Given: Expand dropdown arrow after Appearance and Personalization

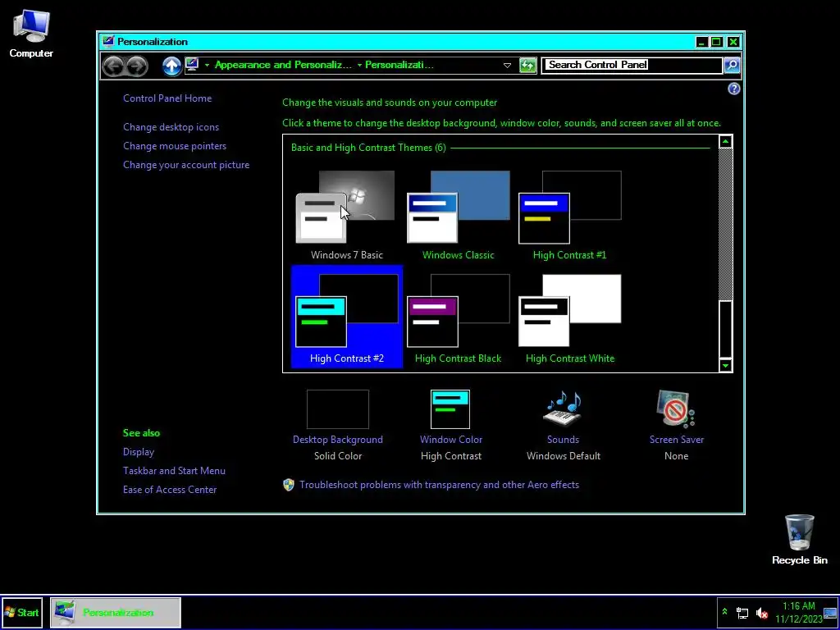Looking at the screenshot, I should (x=359, y=66).
